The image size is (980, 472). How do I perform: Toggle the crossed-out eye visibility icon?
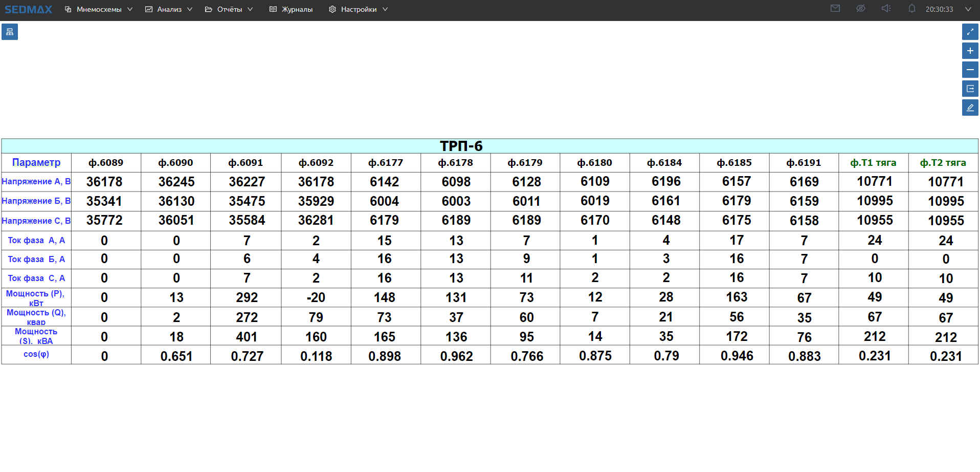tap(861, 9)
